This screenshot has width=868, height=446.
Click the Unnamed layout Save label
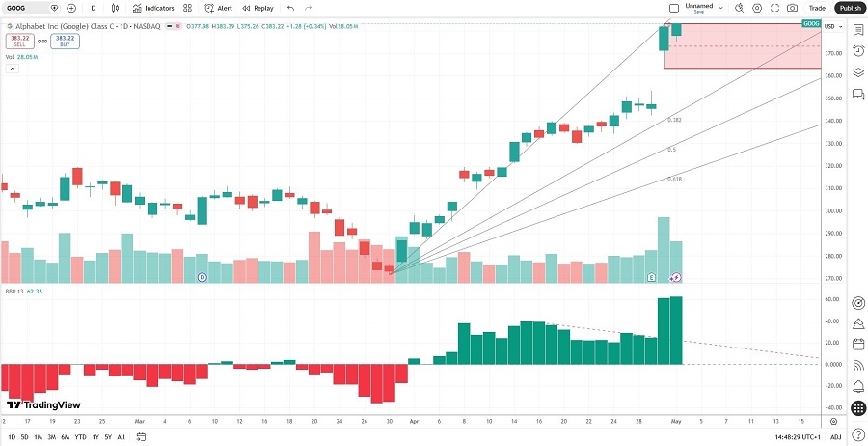pyautogui.click(x=698, y=12)
